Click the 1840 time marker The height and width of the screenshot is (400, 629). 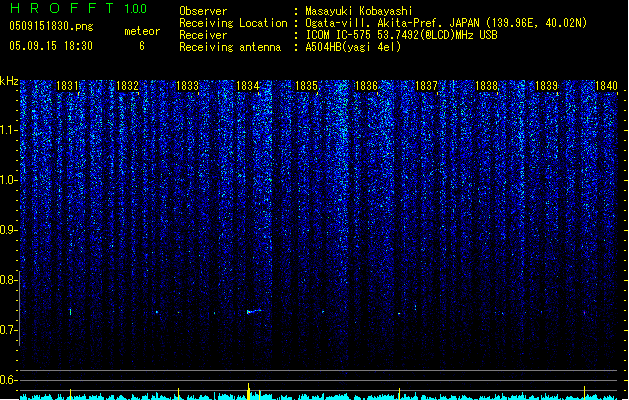606,86
